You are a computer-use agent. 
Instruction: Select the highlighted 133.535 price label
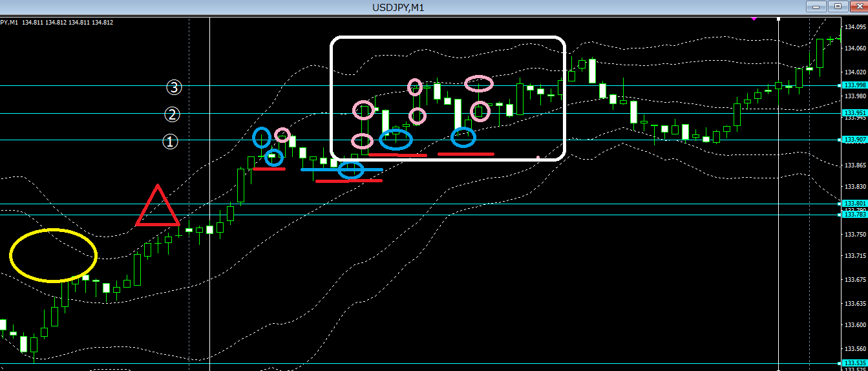[x=856, y=363]
